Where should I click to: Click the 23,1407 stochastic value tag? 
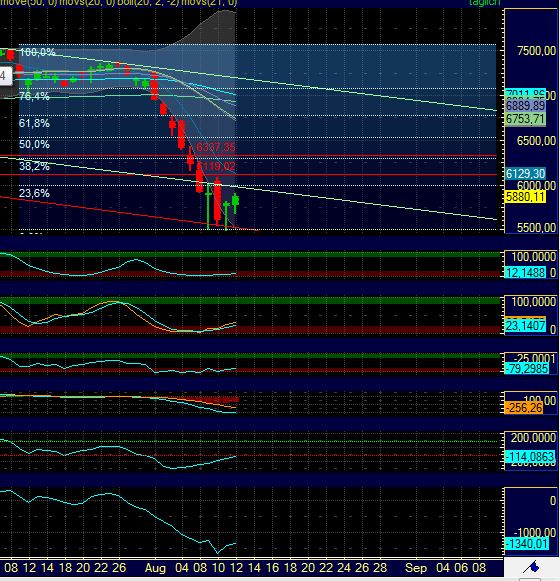[526, 326]
